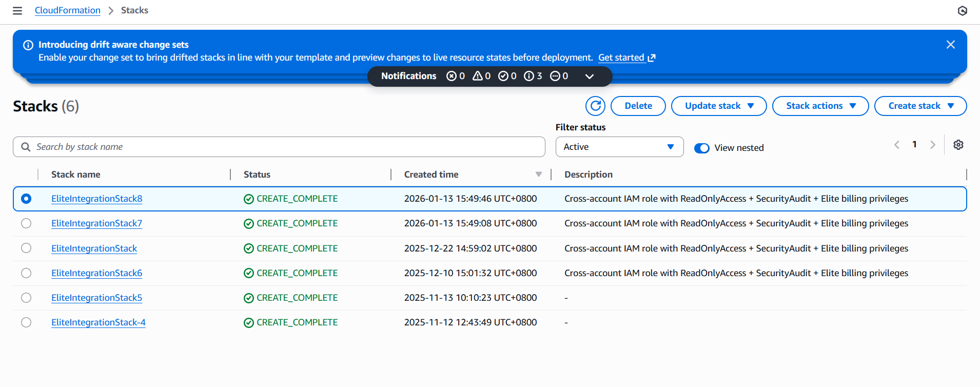Dismiss the drift aware change sets banner

[950, 45]
